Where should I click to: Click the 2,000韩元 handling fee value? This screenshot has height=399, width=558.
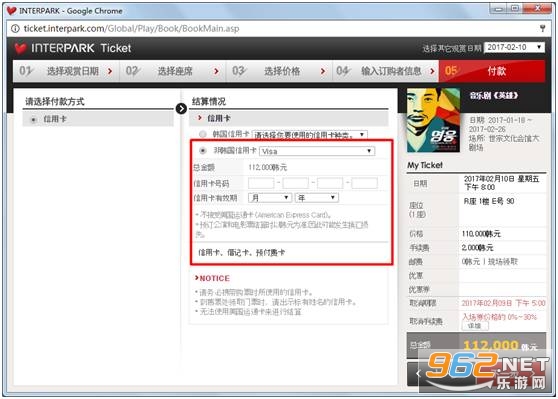(x=477, y=248)
